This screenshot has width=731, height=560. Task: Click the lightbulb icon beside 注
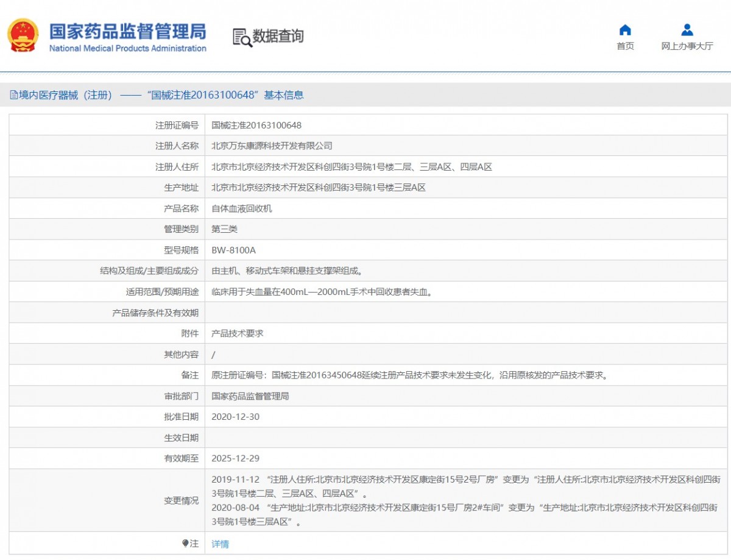185,544
